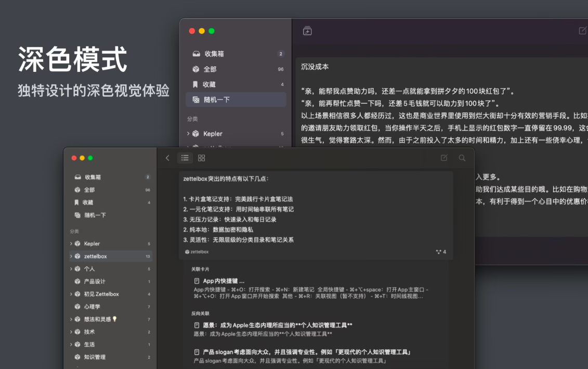Select 随机一下 in the back window sidebar
Screen dimensions: 588x369
click(x=216, y=99)
